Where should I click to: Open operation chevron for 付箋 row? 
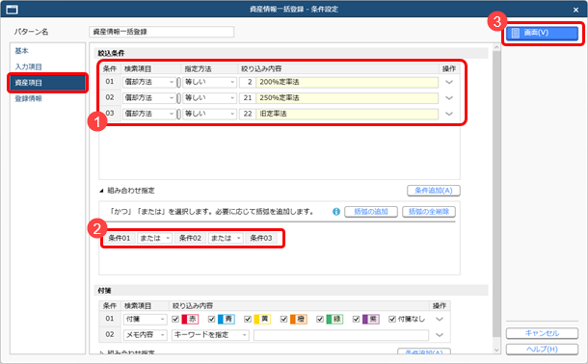[440, 319]
